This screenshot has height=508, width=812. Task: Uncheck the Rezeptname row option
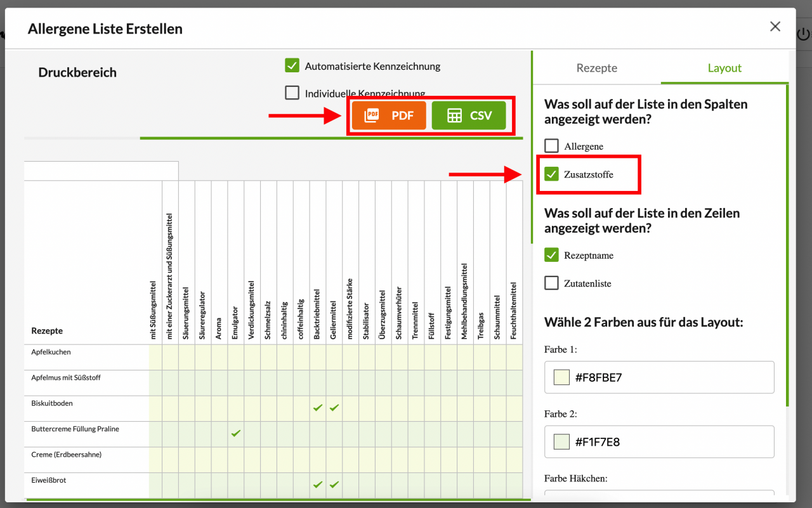tap(552, 256)
